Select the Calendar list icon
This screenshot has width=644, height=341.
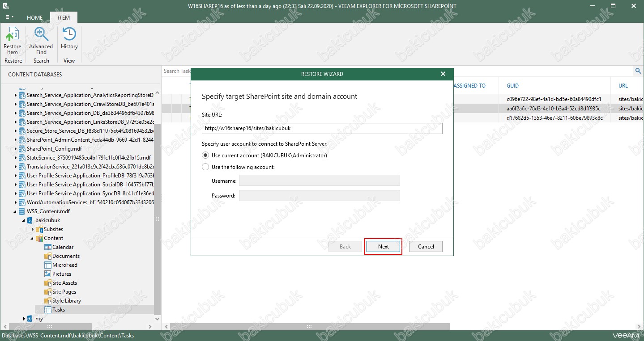click(x=48, y=247)
